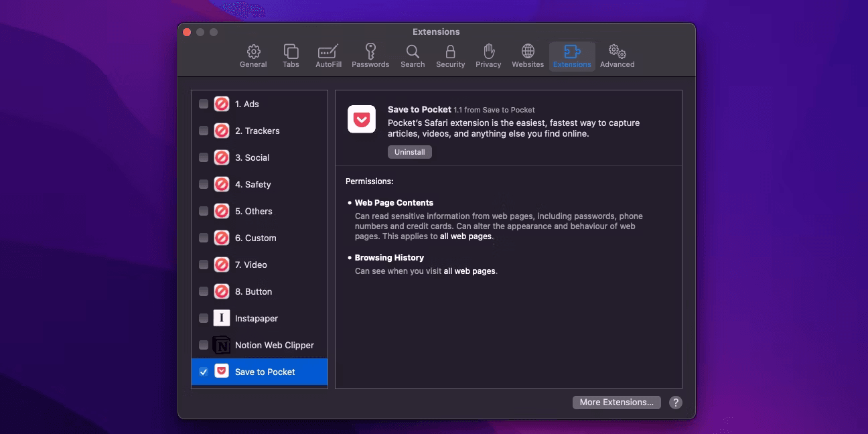Enable the 4. Safety extension checkbox
This screenshot has width=868, height=434.
tap(204, 184)
